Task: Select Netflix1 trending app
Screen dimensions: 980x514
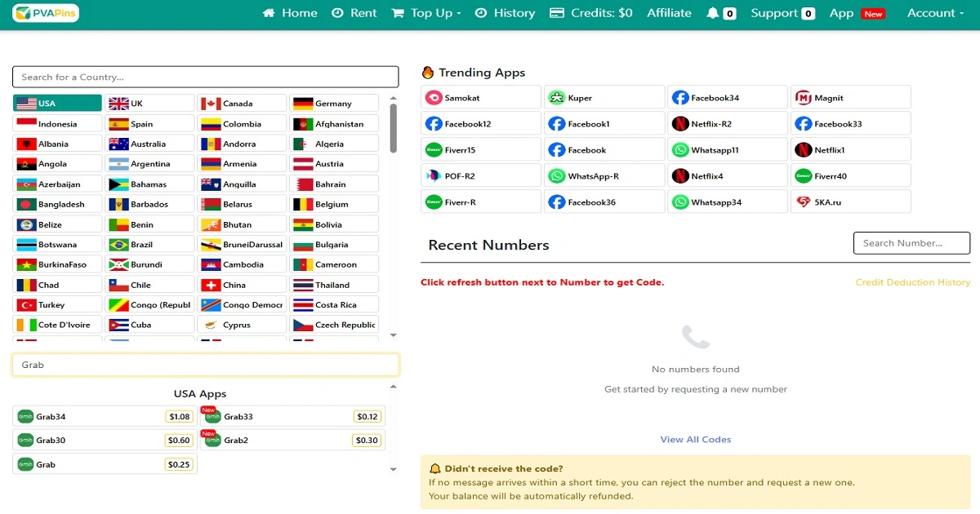Action: point(851,149)
